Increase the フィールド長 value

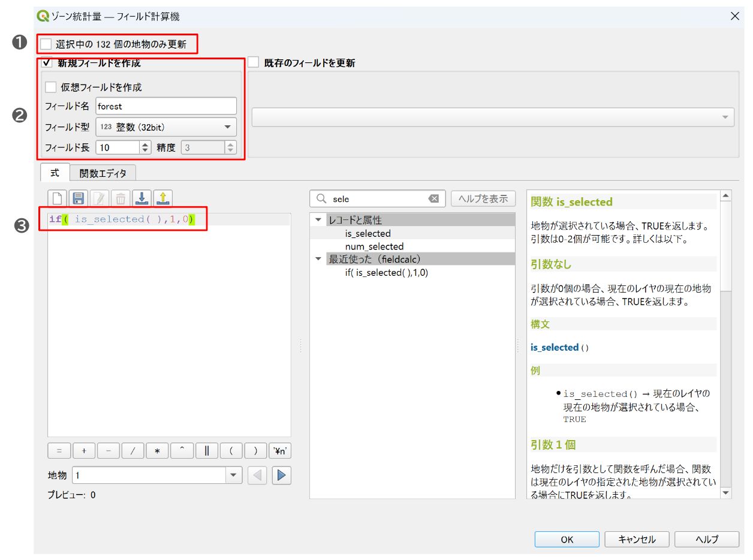(x=146, y=144)
